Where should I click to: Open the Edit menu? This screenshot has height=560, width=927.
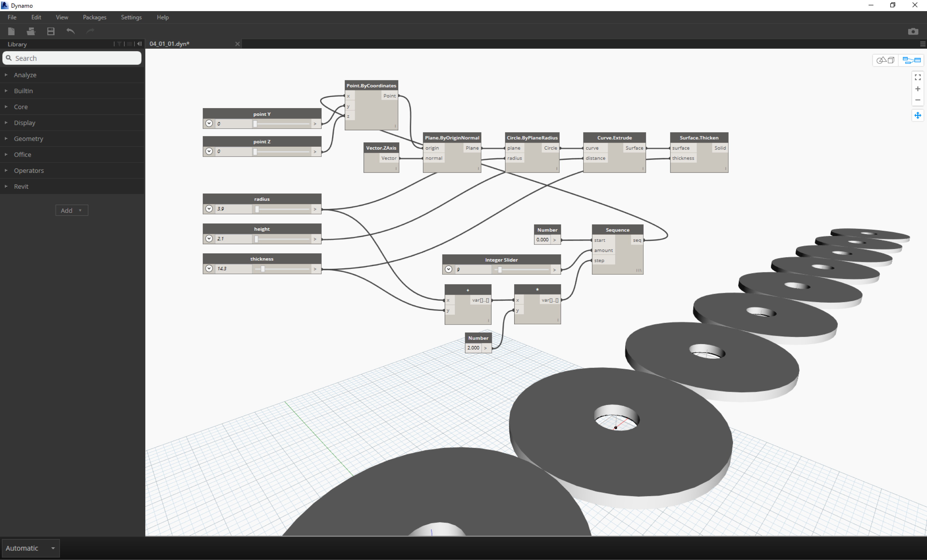[36, 17]
